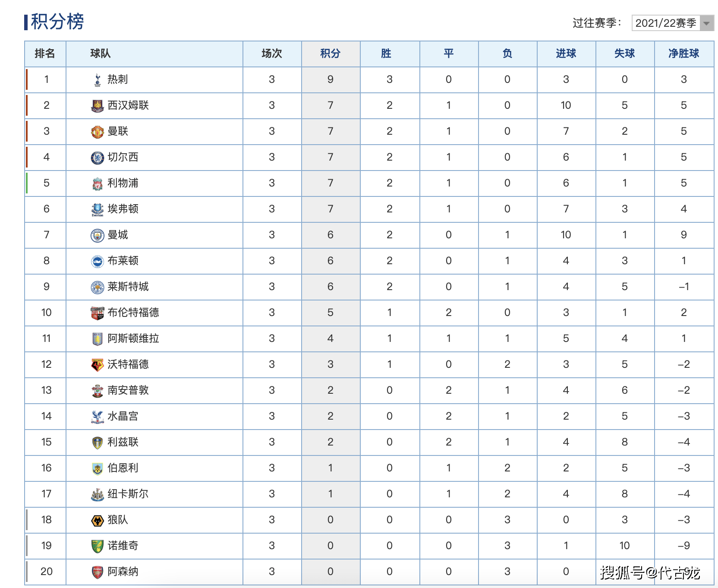718x588 pixels.
Task: Click the West Ham (西汉姆联) club crest
Action: click(x=98, y=106)
